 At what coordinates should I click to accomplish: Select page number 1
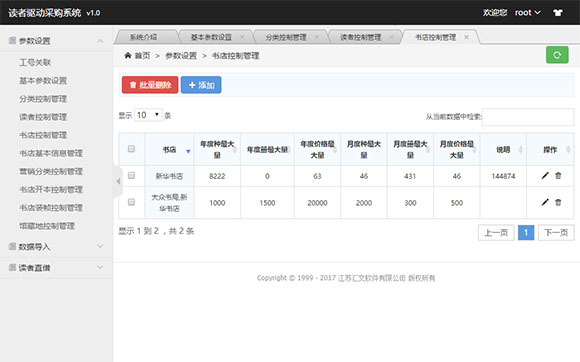(x=526, y=233)
